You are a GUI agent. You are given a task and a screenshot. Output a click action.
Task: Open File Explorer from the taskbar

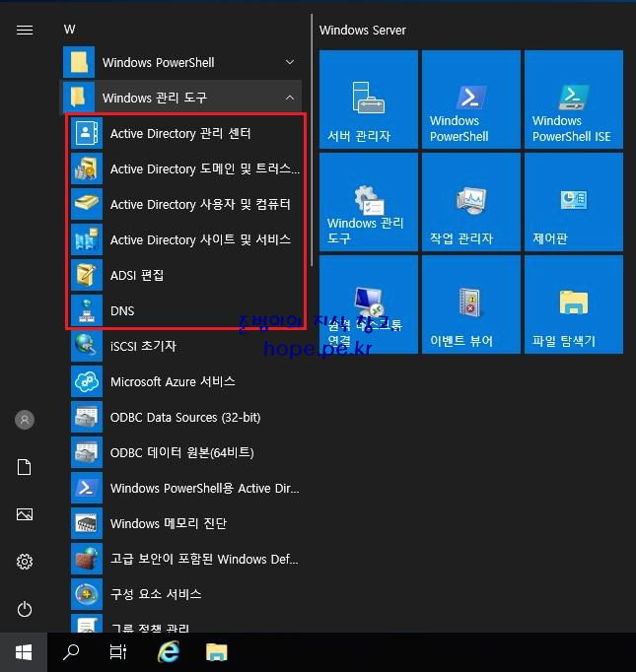click(x=217, y=652)
